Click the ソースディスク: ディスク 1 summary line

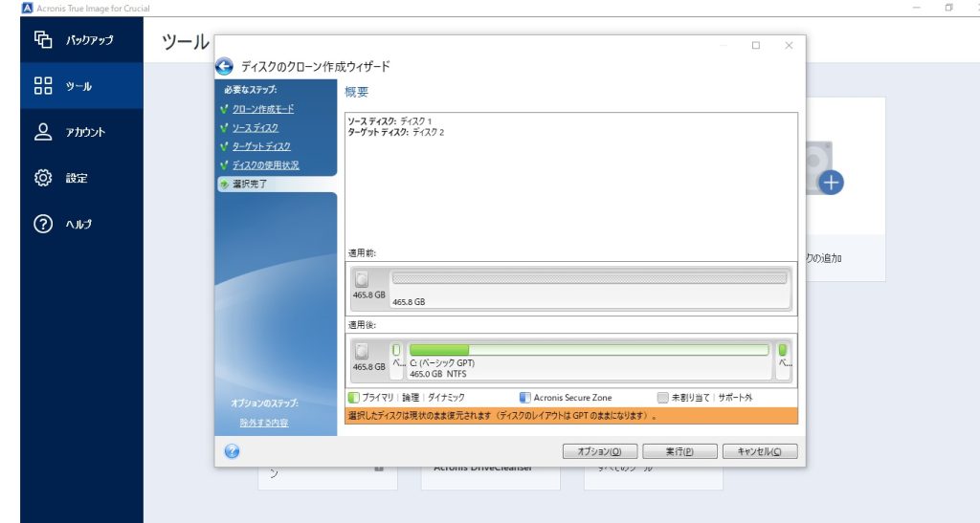click(x=390, y=121)
